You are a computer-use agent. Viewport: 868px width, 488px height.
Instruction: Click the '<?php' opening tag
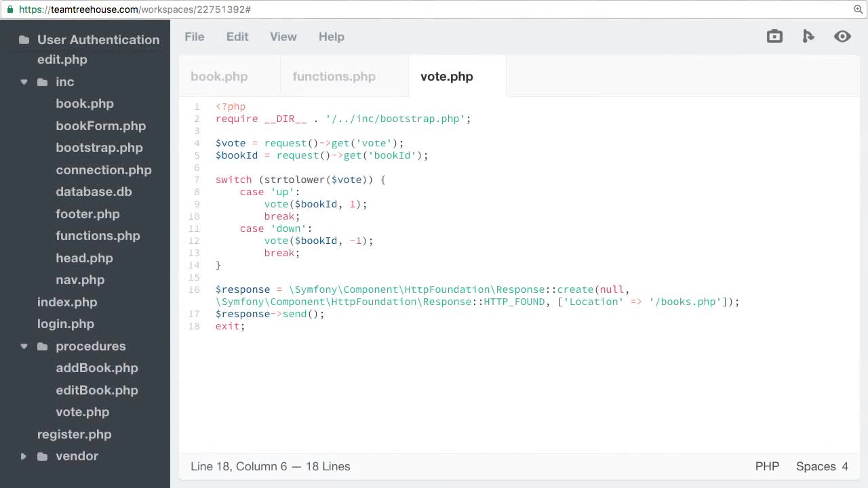(231, 106)
